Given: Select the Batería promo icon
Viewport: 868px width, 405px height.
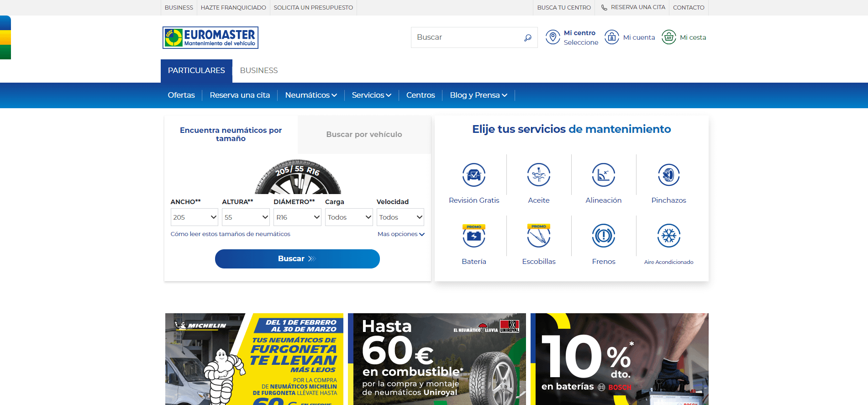Looking at the screenshot, I should (474, 236).
